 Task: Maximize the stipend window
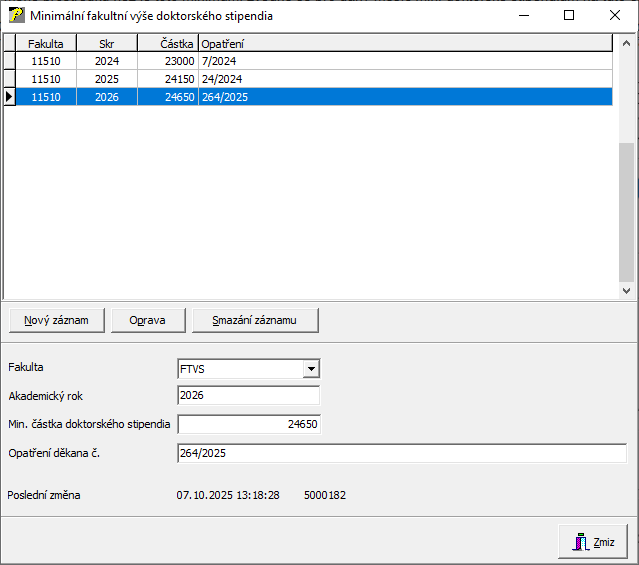pyautogui.click(x=568, y=16)
